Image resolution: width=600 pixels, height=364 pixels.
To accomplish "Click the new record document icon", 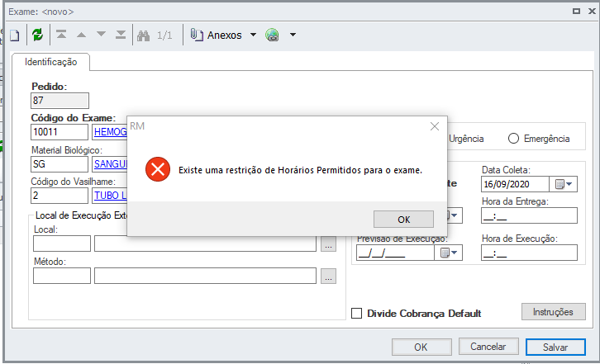I will [x=13, y=35].
